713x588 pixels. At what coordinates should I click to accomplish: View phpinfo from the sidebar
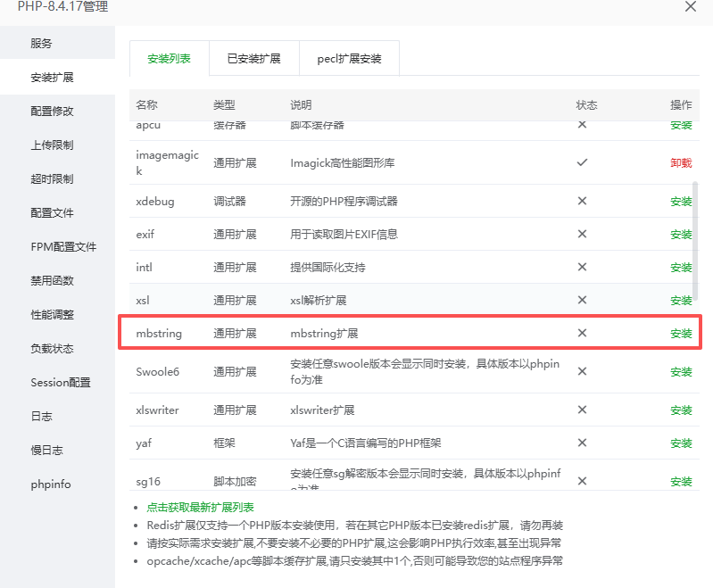[50, 484]
